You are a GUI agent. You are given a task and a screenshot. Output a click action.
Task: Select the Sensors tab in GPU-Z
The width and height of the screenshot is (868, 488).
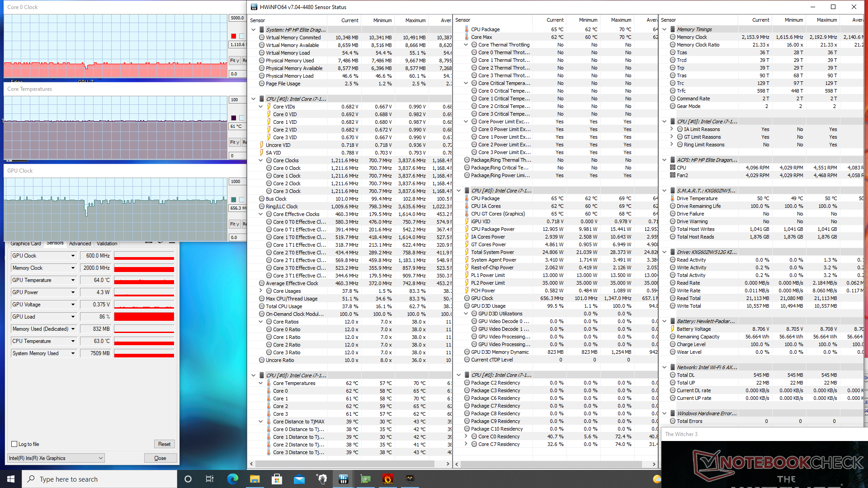tap(55, 243)
